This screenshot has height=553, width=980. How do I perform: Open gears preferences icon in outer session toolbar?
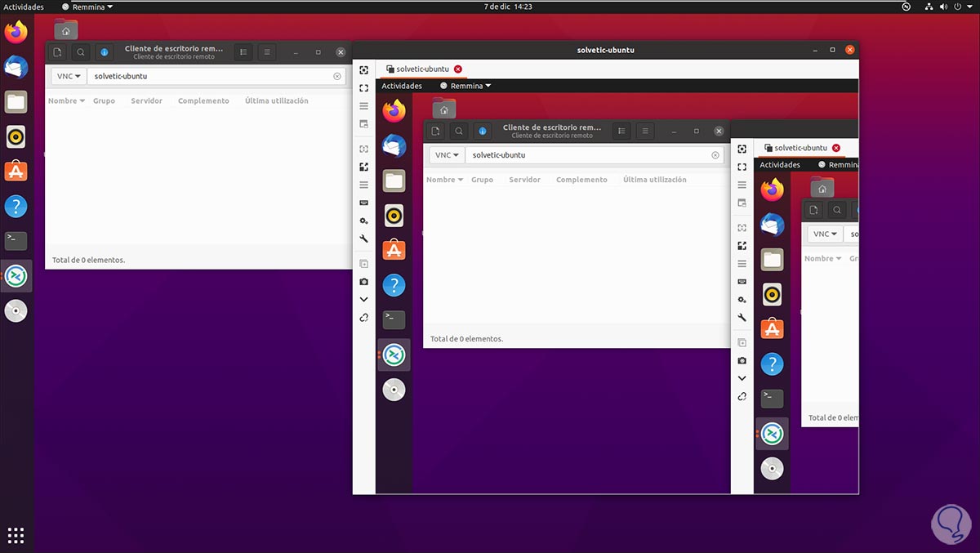363,221
